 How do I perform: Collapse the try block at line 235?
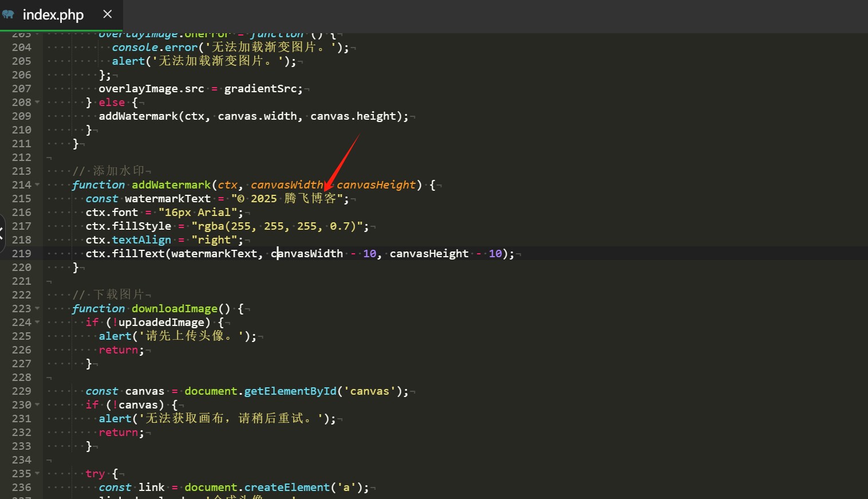[37, 474]
